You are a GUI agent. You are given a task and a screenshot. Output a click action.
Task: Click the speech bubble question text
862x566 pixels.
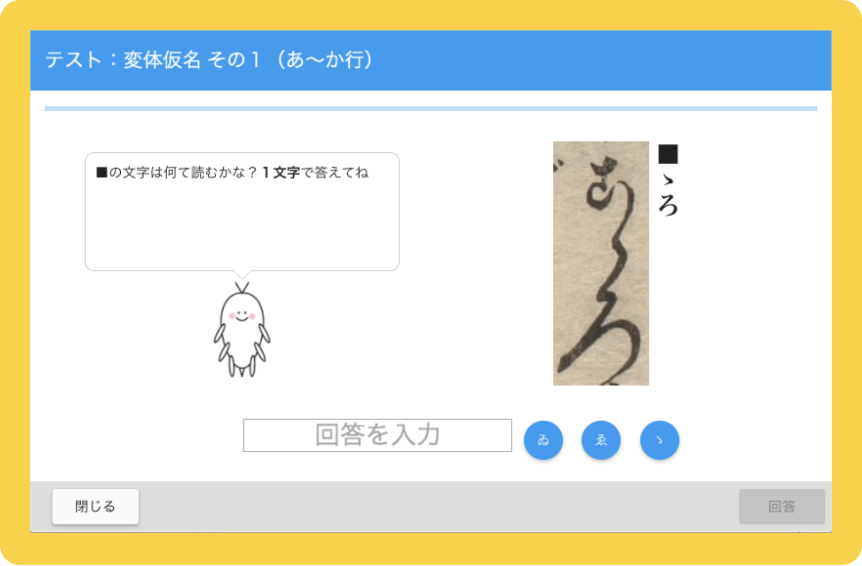tap(232, 173)
